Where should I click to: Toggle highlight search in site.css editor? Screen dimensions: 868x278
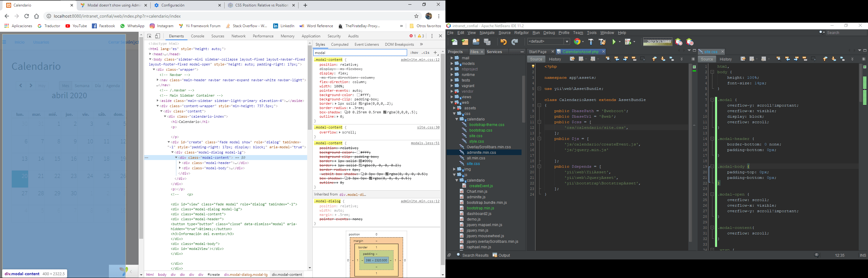(805, 59)
